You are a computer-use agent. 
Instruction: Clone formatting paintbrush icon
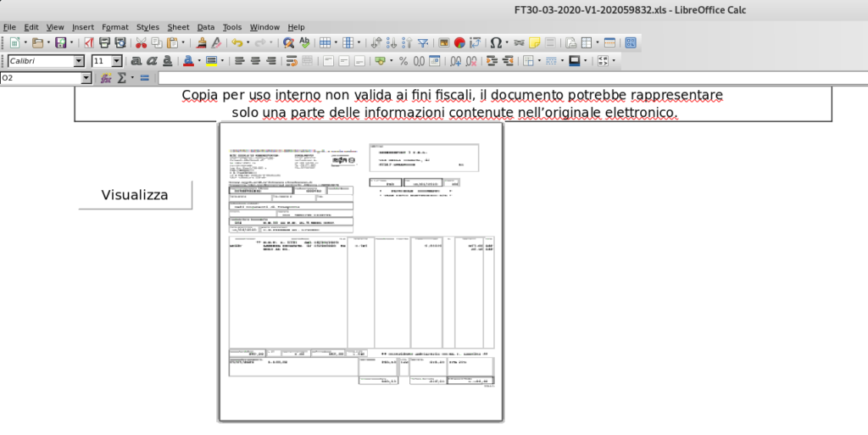[202, 42]
